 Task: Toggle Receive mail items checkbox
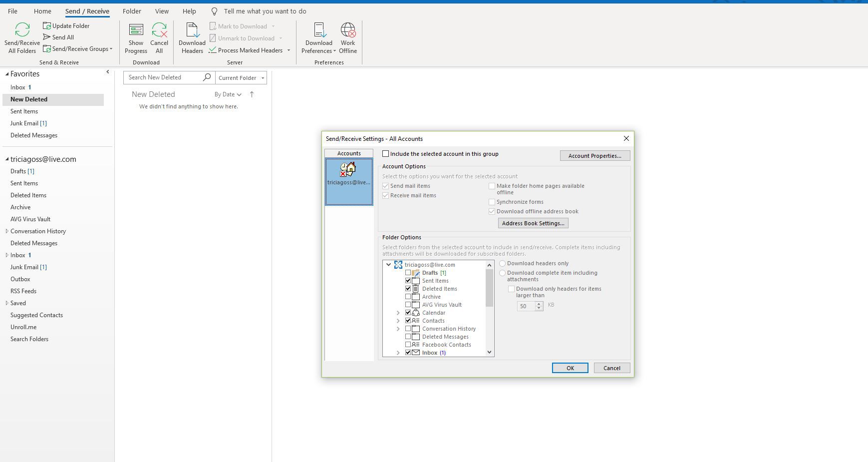pos(385,195)
